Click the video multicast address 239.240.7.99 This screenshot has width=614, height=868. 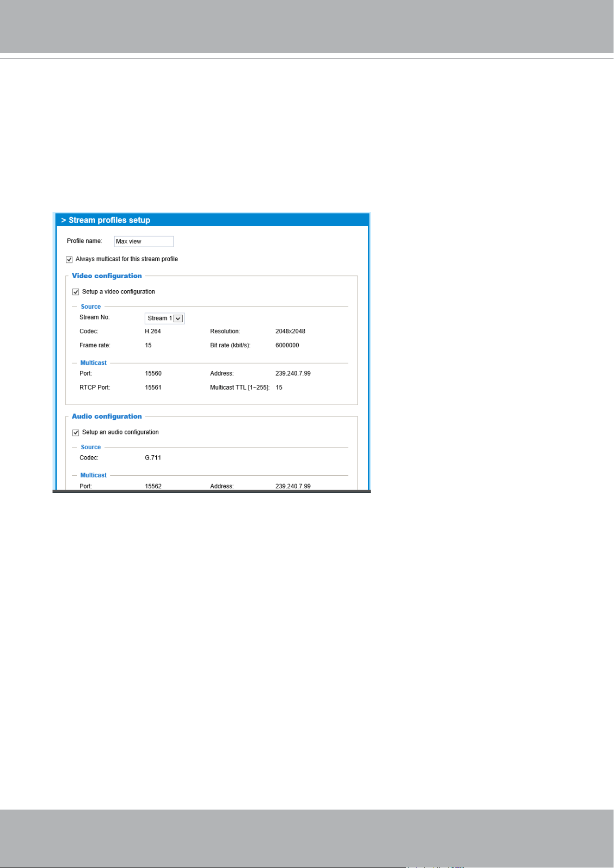293,373
